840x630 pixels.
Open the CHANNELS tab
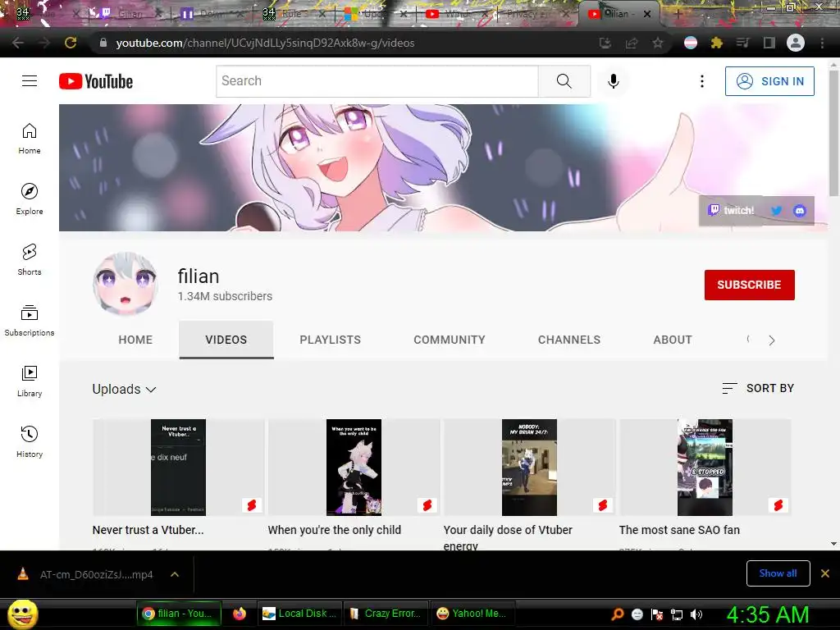click(569, 340)
